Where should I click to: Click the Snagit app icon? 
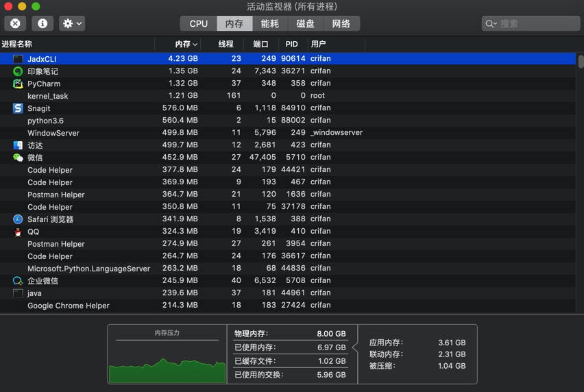[x=18, y=108]
